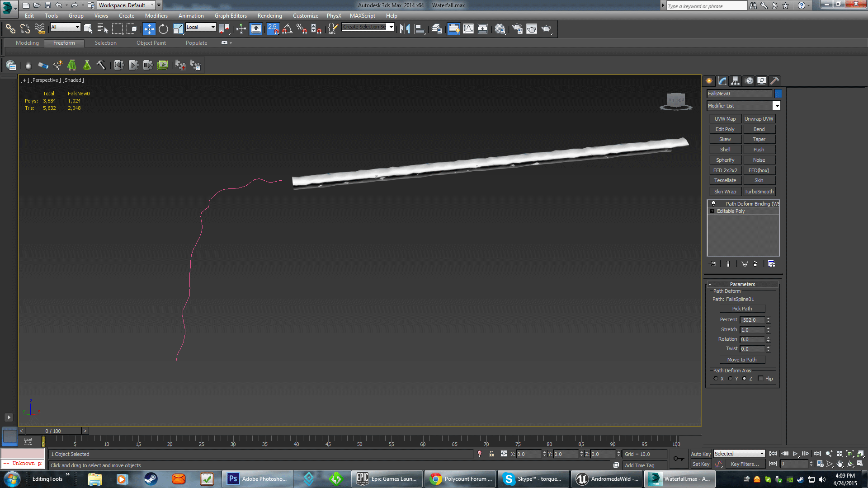The height and width of the screenshot is (488, 868).
Task: Open Photoshop from the Windows taskbar
Action: (x=258, y=479)
